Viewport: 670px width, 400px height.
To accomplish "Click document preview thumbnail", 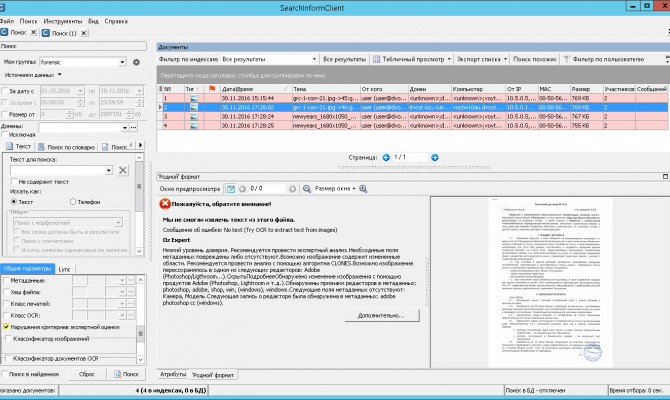I will [x=550, y=282].
